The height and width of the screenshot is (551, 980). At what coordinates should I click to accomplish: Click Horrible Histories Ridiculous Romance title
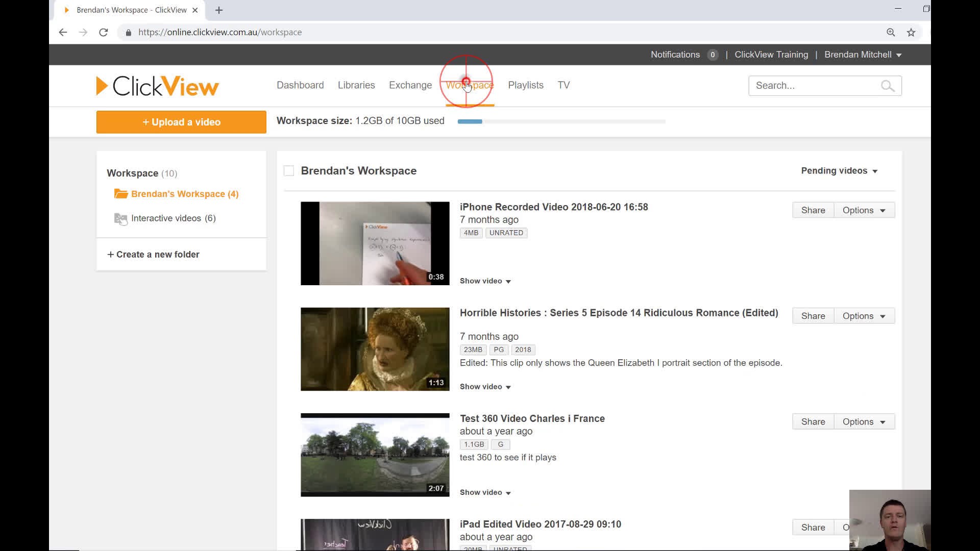point(619,313)
